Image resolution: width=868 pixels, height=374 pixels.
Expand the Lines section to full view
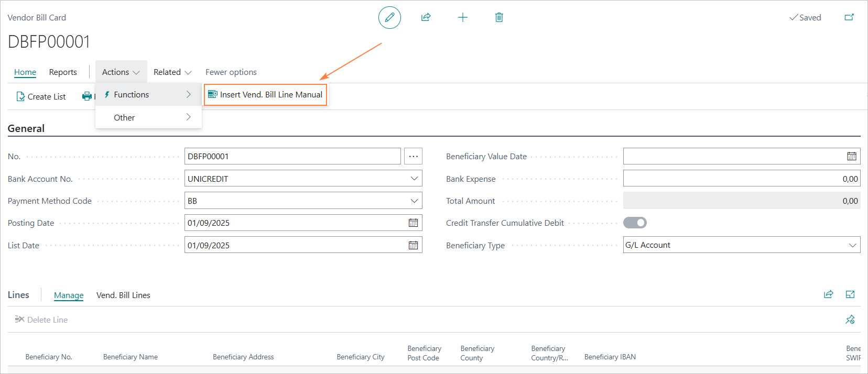click(850, 295)
